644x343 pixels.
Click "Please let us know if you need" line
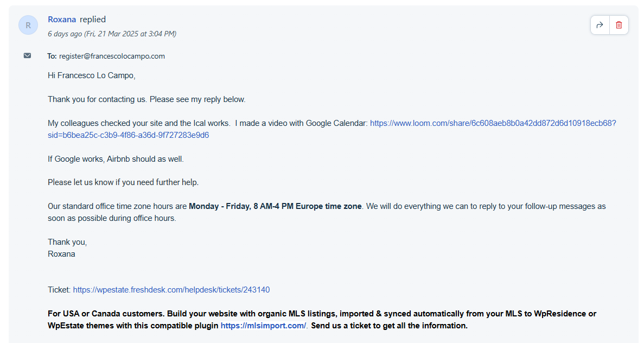tap(123, 182)
